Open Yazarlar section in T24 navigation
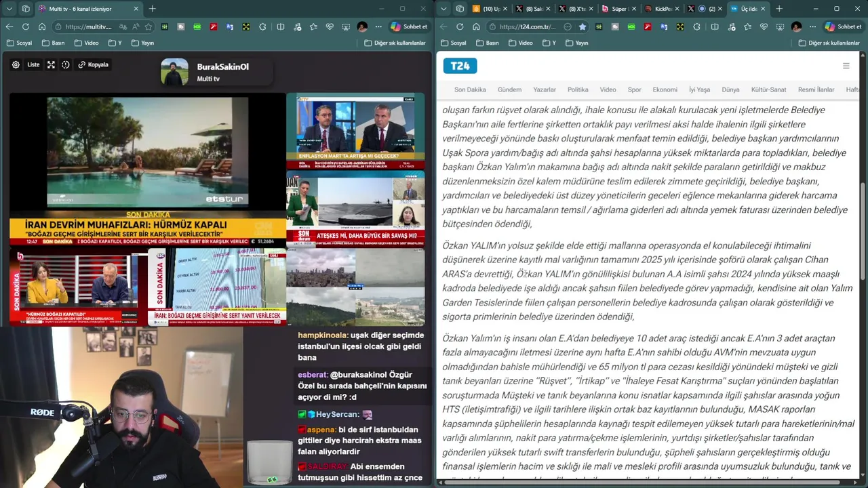The width and height of the screenshot is (868, 488). point(545,89)
